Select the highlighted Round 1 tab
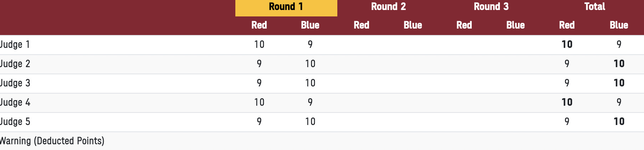 click(x=286, y=7)
